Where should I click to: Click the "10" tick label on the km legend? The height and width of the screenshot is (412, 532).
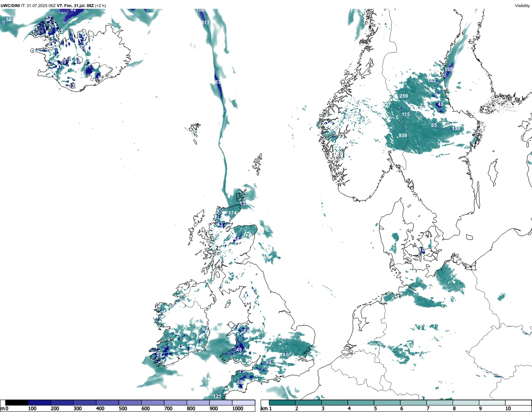508,409
